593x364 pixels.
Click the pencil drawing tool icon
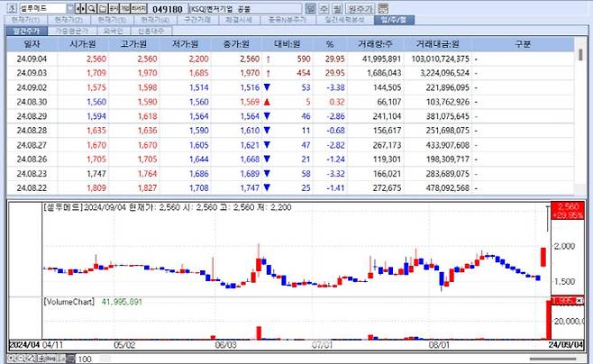point(31,358)
